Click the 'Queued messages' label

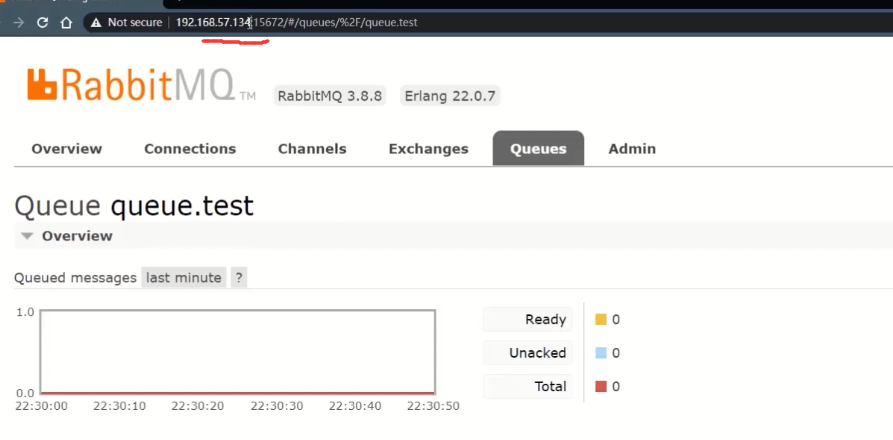(75, 278)
